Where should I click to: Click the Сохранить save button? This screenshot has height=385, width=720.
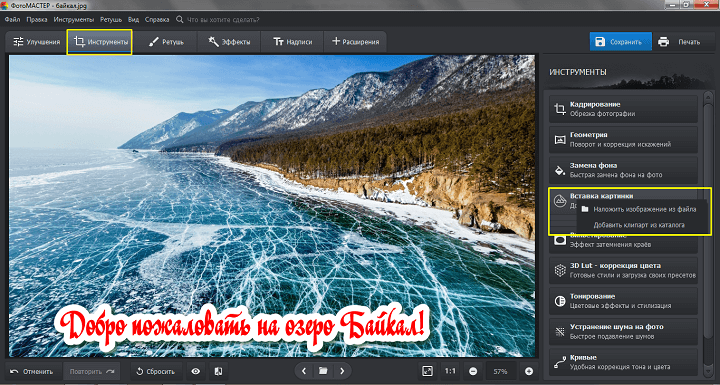[620, 42]
